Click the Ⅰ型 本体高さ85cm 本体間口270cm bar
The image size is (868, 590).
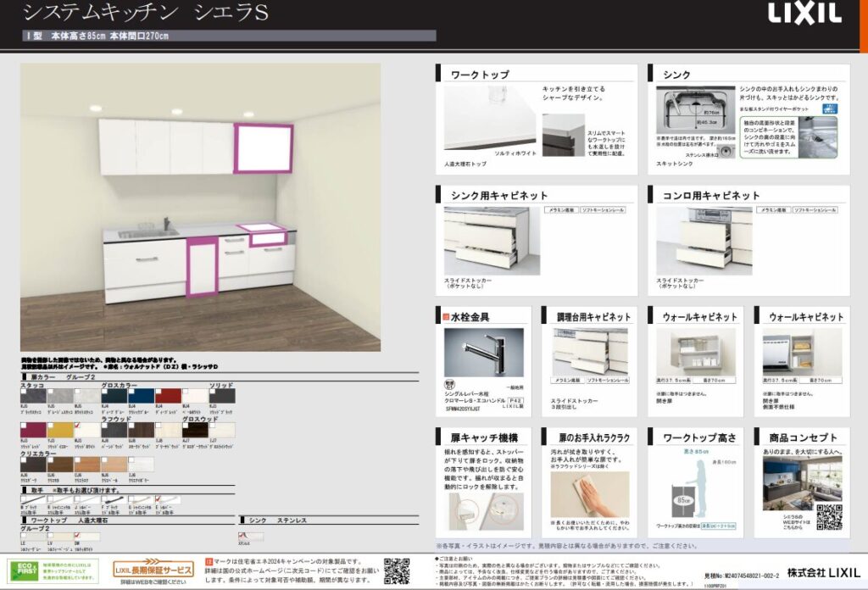click(229, 36)
